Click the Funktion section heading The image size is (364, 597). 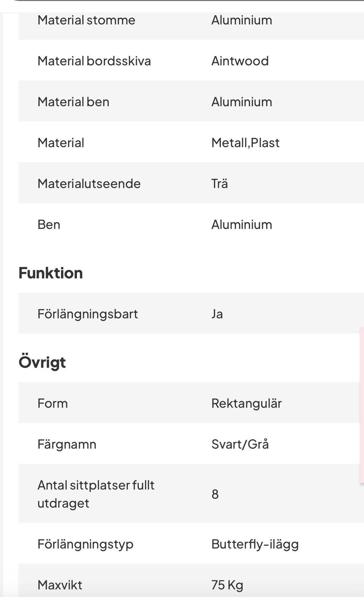(50, 273)
